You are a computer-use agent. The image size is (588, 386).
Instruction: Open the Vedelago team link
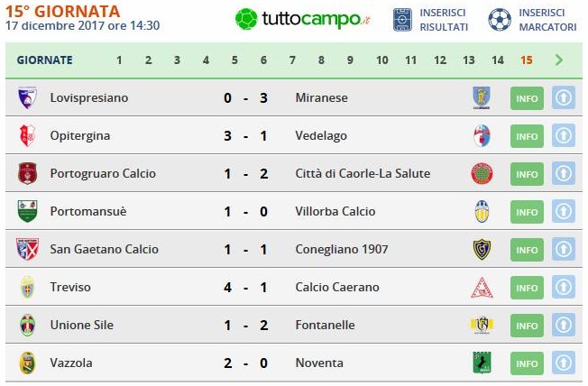(x=321, y=136)
